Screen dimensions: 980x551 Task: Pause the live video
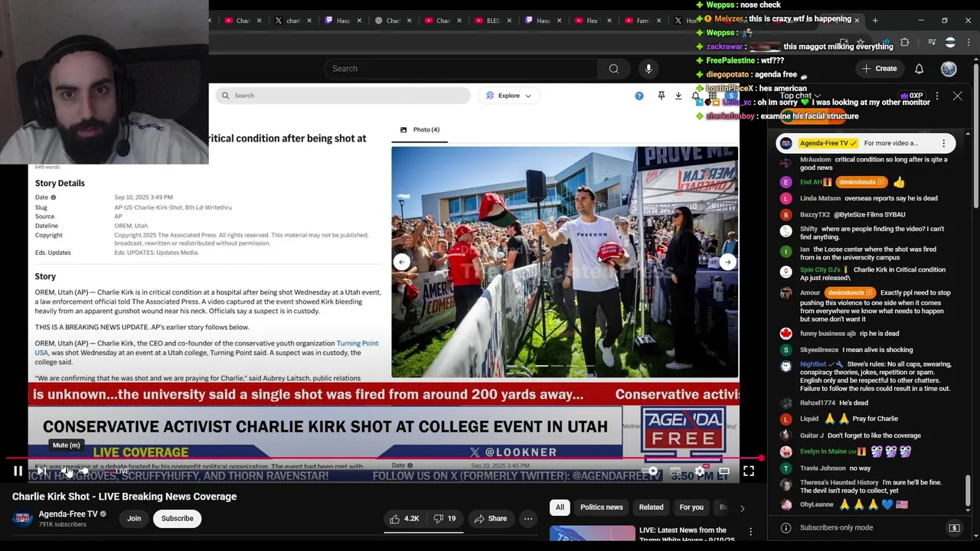[18, 471]
